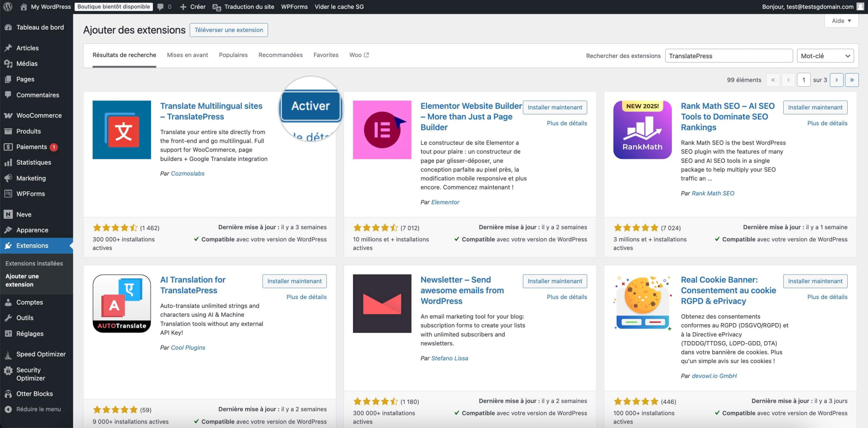Install Rank Math SEO now
868x428 pixels.
[x=815, y=107]
